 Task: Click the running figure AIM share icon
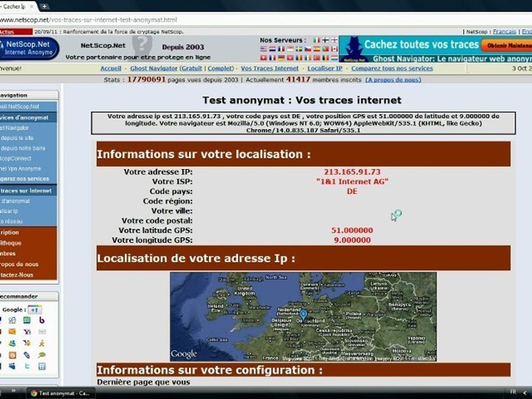[x=42, y=344]
